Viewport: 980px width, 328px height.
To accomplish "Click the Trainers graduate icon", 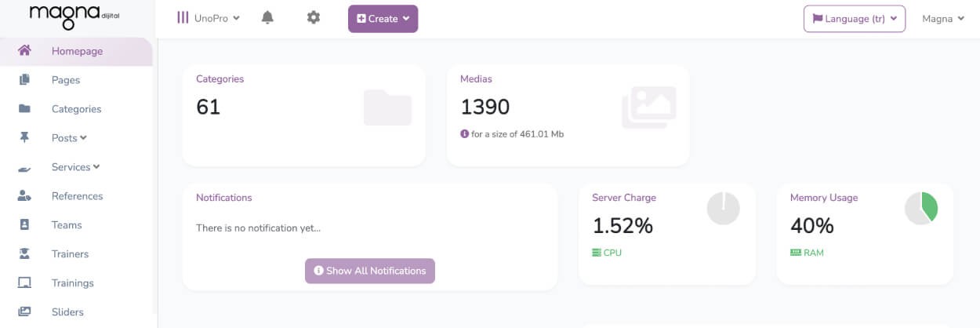I will 24,254.
